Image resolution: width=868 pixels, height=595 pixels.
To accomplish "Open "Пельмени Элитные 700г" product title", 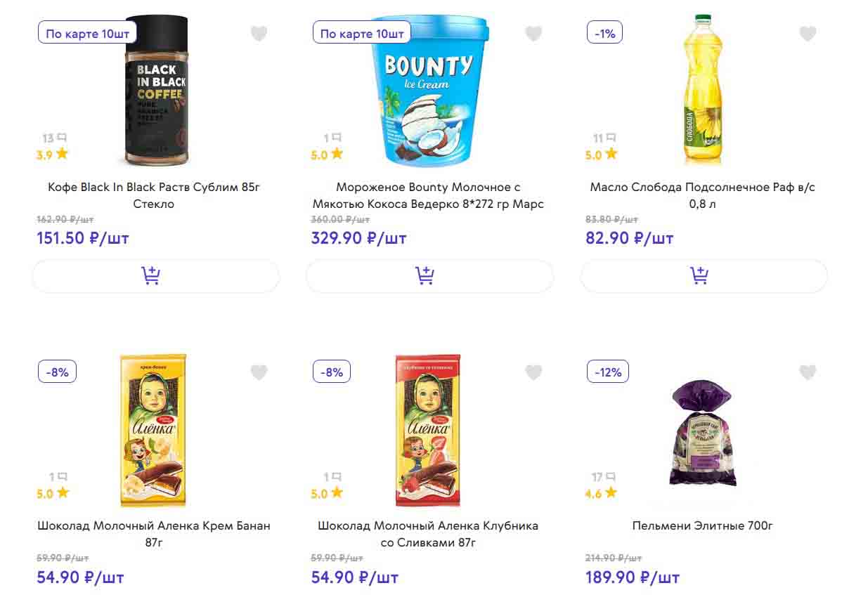I will click(702, 525).
